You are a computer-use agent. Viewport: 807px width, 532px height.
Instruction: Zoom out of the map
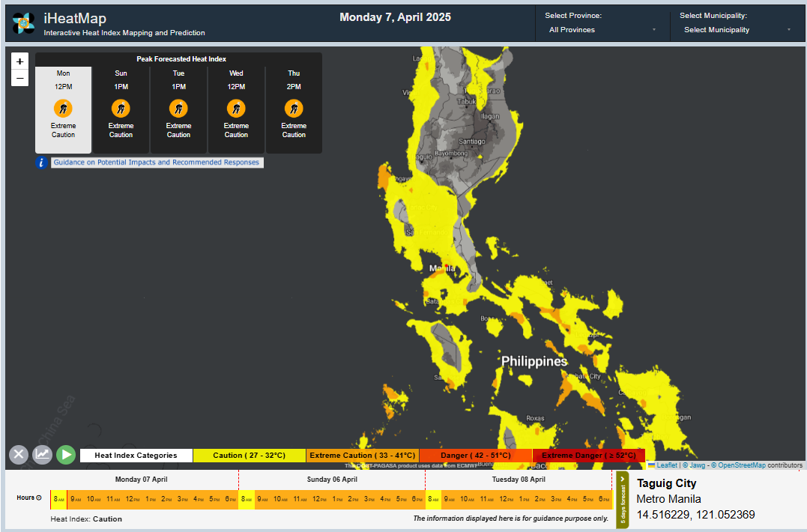coord(20,79)
